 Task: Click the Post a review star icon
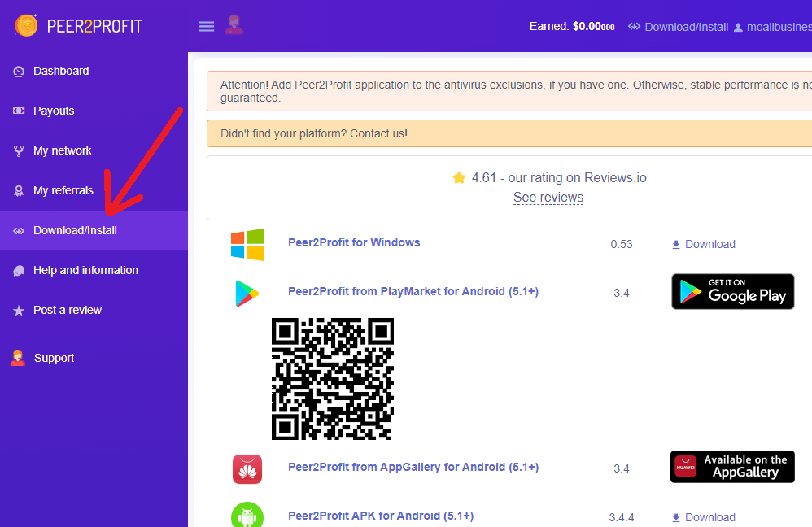[x=19, y=311]
